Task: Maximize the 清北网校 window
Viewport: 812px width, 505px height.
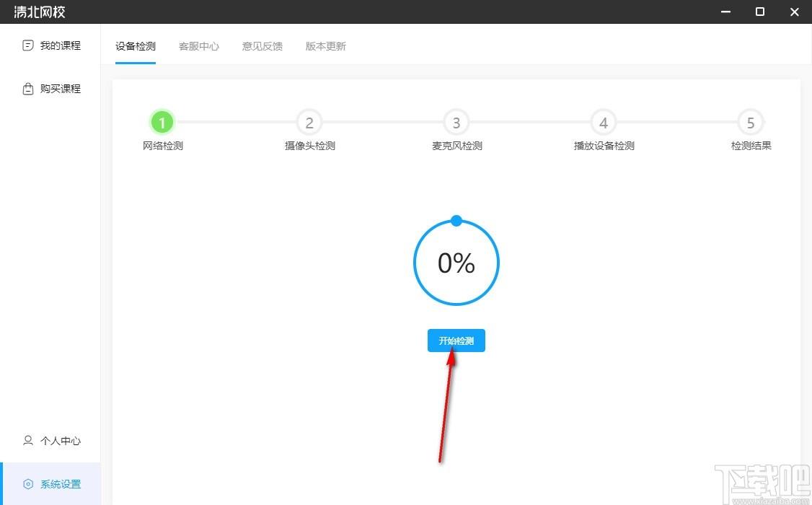Action: (759, 12)
